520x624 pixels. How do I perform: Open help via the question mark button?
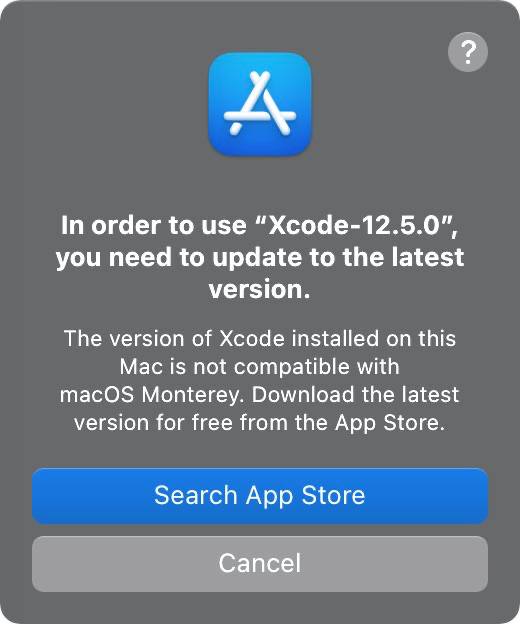[467, 52]
